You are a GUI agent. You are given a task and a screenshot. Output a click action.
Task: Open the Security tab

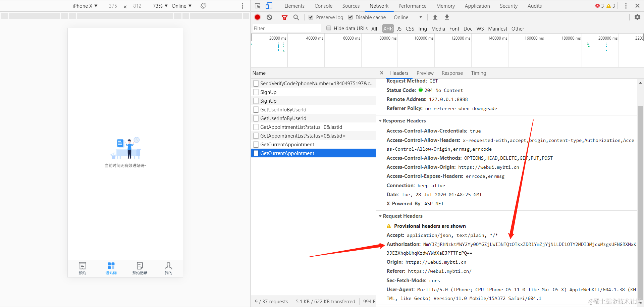[x=508, y=6]
